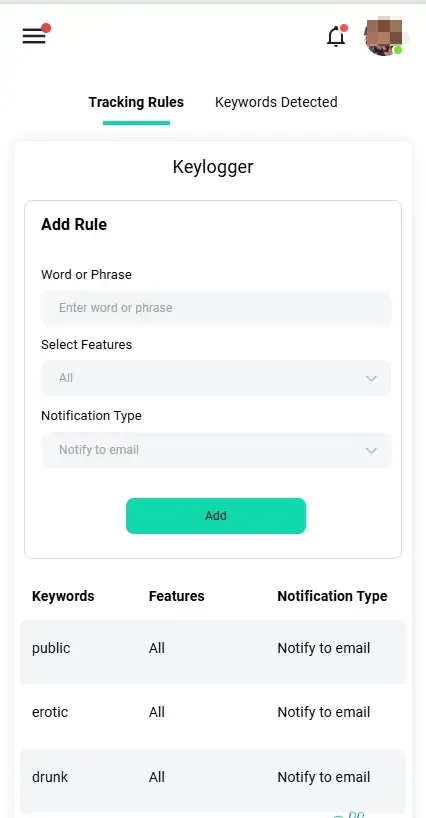Switch to the Keywords Detected tab

[276, 102]
